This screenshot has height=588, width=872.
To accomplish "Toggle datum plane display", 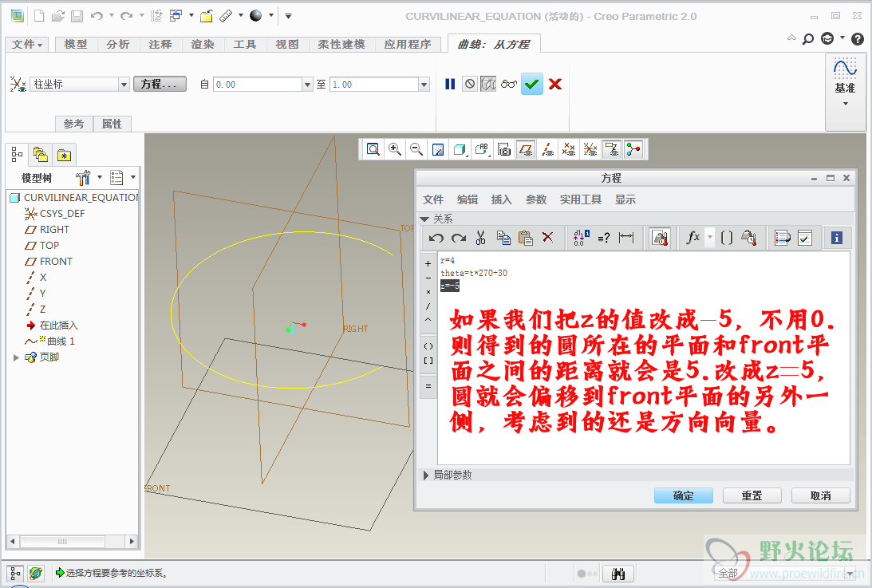I will (x=526, y=149).
